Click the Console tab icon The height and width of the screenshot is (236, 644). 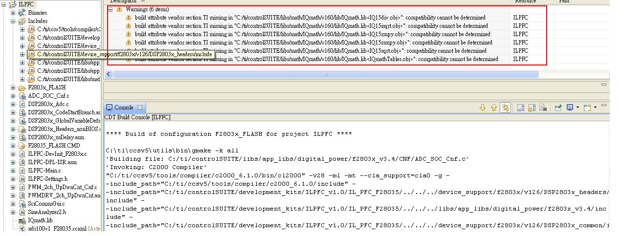tap(110, 107)
